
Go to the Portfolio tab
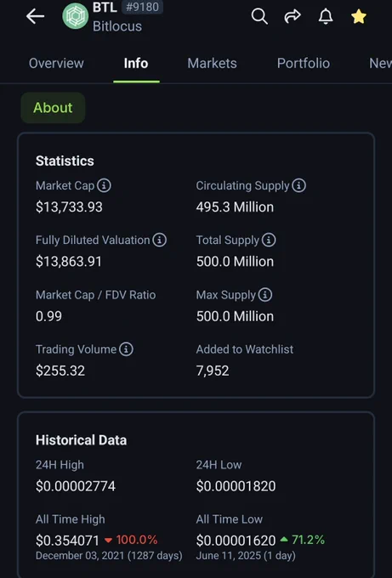click(x=304, y=64)
